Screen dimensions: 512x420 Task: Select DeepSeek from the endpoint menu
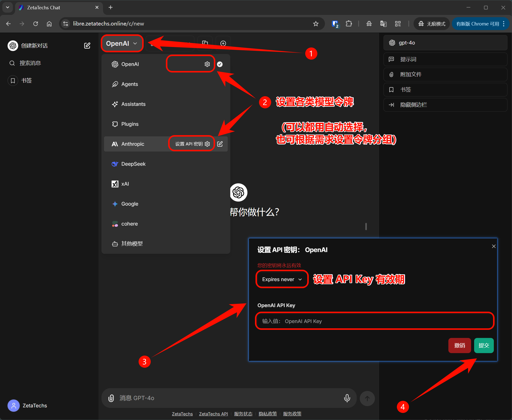[x=166, y=164]
